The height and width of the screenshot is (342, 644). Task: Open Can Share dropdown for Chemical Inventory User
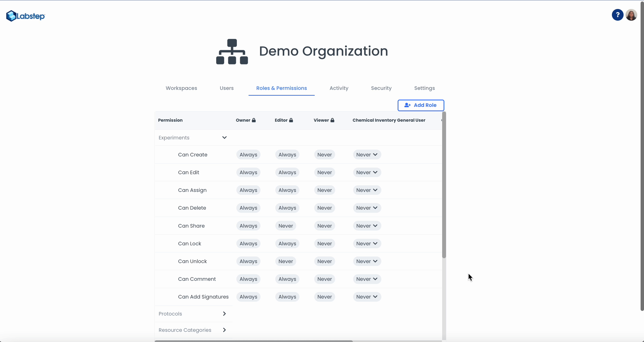coord(367,226)
